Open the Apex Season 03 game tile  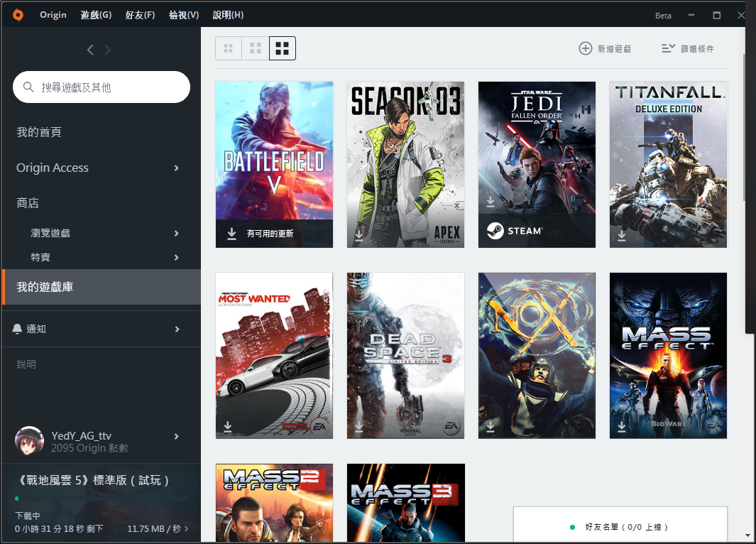click(405, 165)
